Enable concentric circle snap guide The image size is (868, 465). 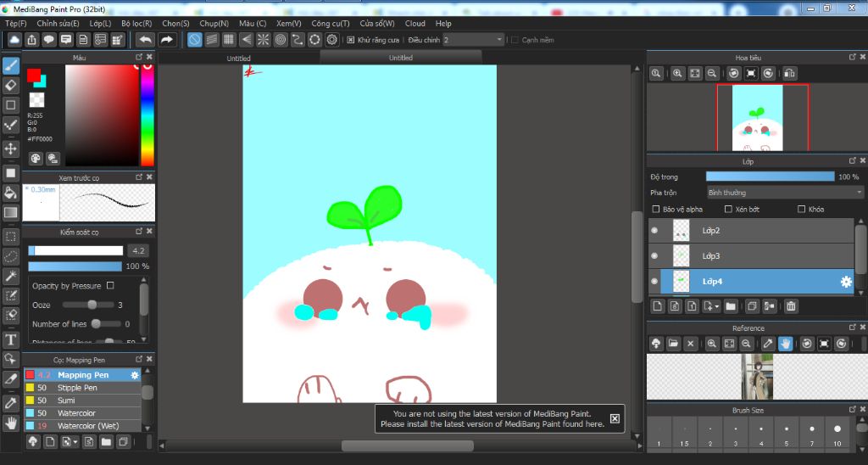281,39
